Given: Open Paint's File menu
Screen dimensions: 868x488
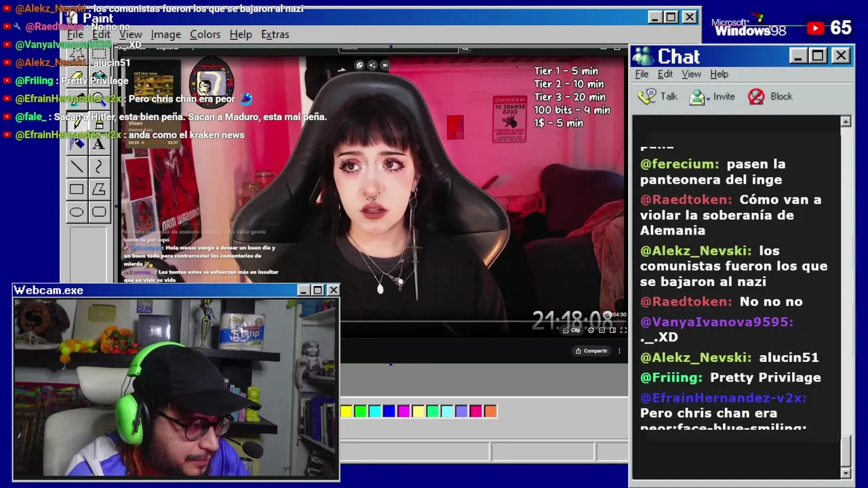Looking at the screenshot, I should 75,34.
